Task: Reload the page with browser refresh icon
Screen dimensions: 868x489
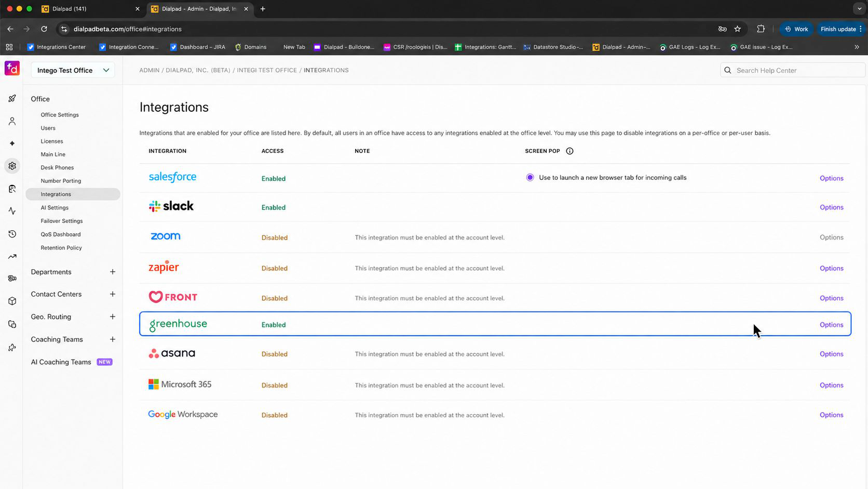Action: (44, 29)
